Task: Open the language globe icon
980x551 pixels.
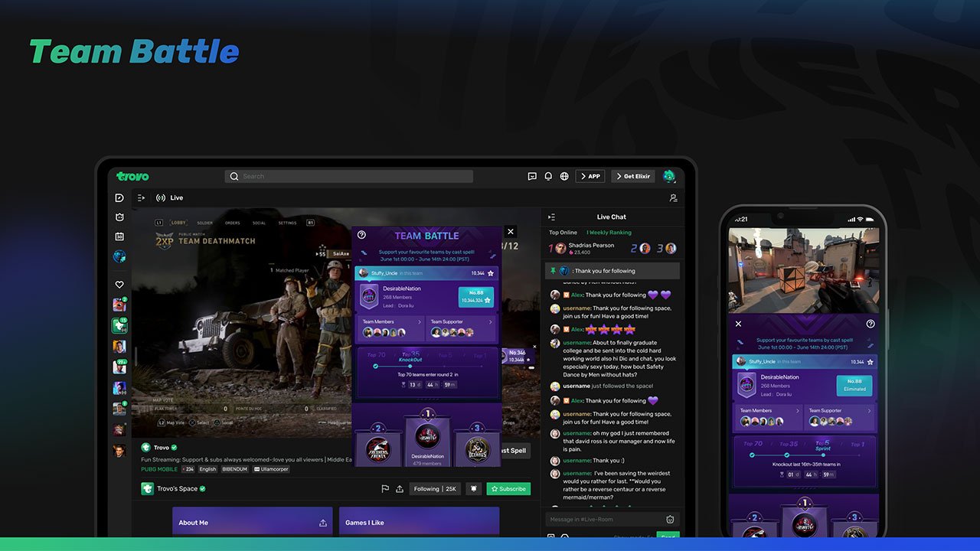Action: click(x=564, y=176)
